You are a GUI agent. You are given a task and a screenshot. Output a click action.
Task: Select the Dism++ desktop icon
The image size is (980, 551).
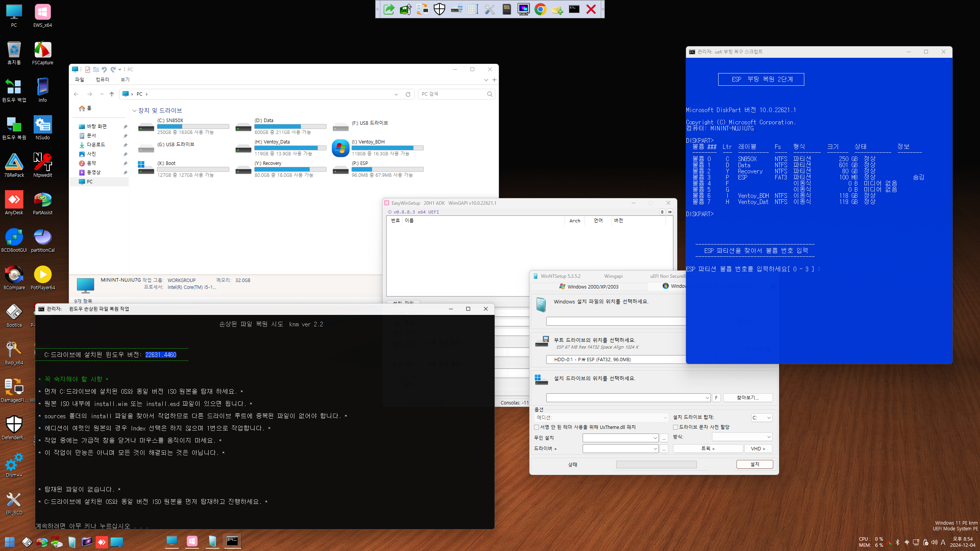click(x=14, y=465)
